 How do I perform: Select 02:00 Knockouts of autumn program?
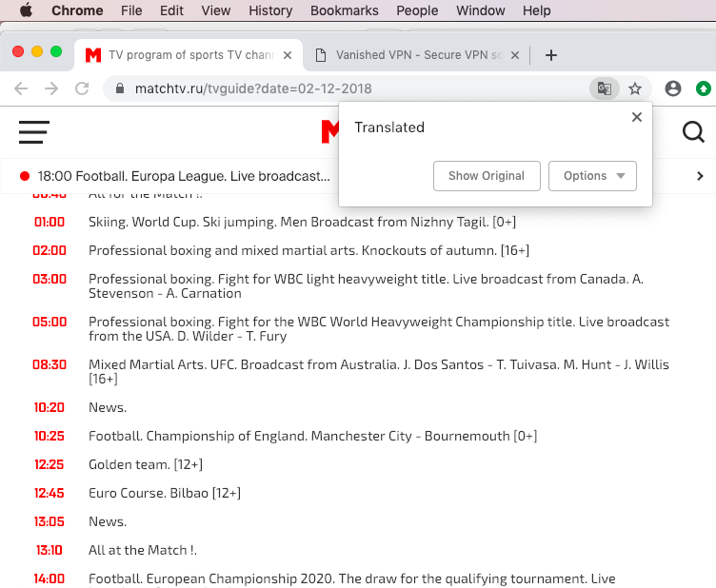pyautogui.click(x=308, y=250)
